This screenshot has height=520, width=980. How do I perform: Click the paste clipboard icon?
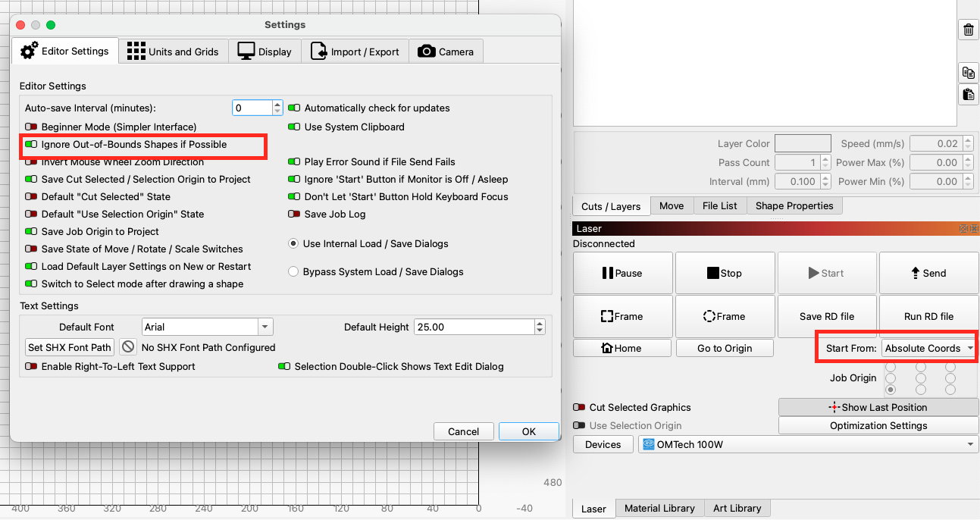point(968,95)
